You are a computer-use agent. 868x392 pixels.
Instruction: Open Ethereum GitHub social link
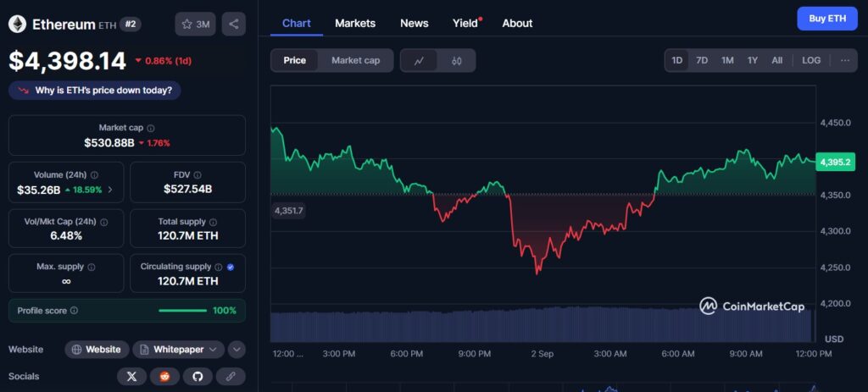198,377
